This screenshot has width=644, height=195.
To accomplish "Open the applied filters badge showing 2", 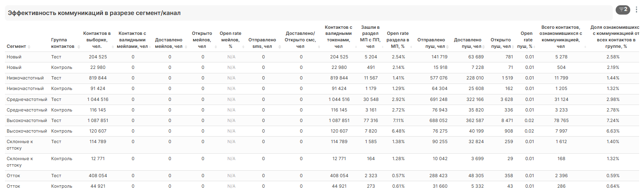I will 623,10.
